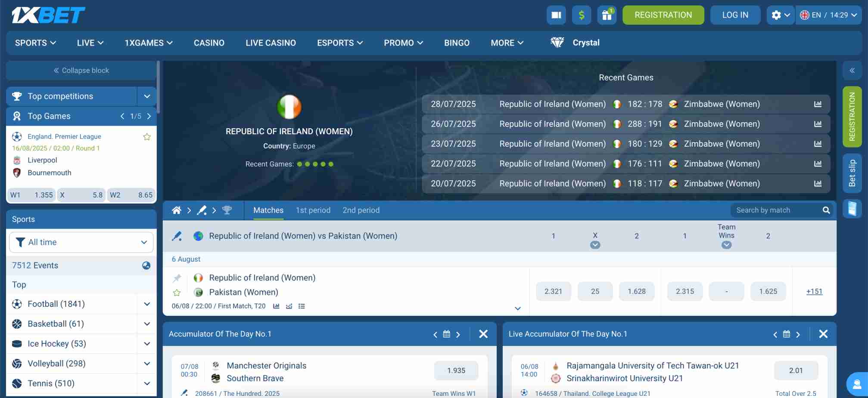
Task: Open the Bet slip side tab
Action: click(852, 173)
